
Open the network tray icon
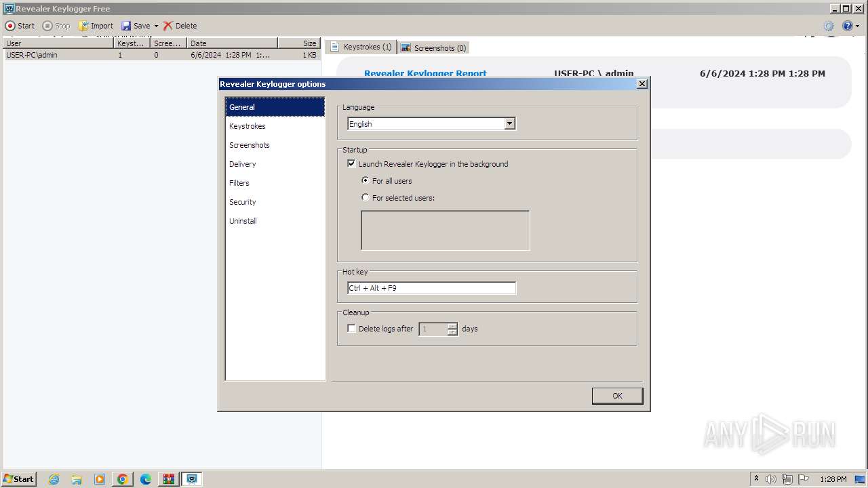pos(787,479)
